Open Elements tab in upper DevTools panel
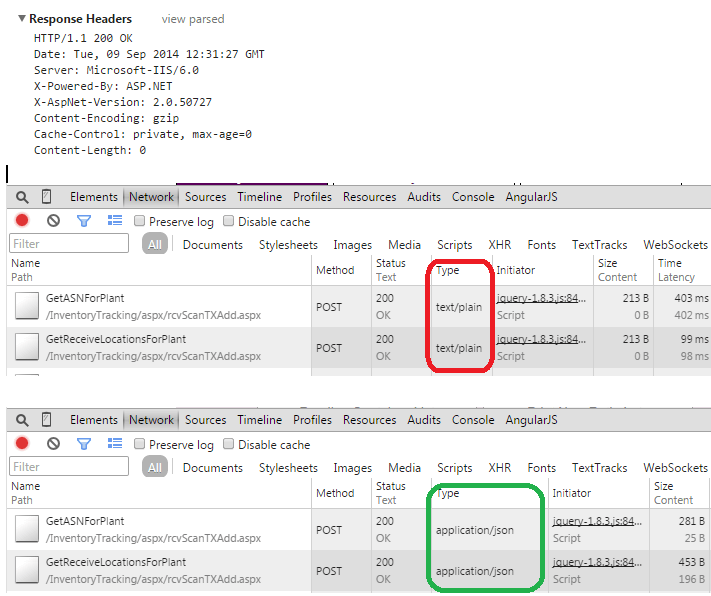 pyautogui.click(x=93, y=197)
